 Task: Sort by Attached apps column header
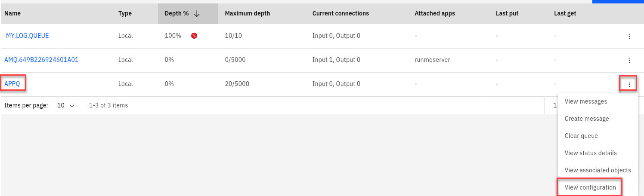coord(434,13)
